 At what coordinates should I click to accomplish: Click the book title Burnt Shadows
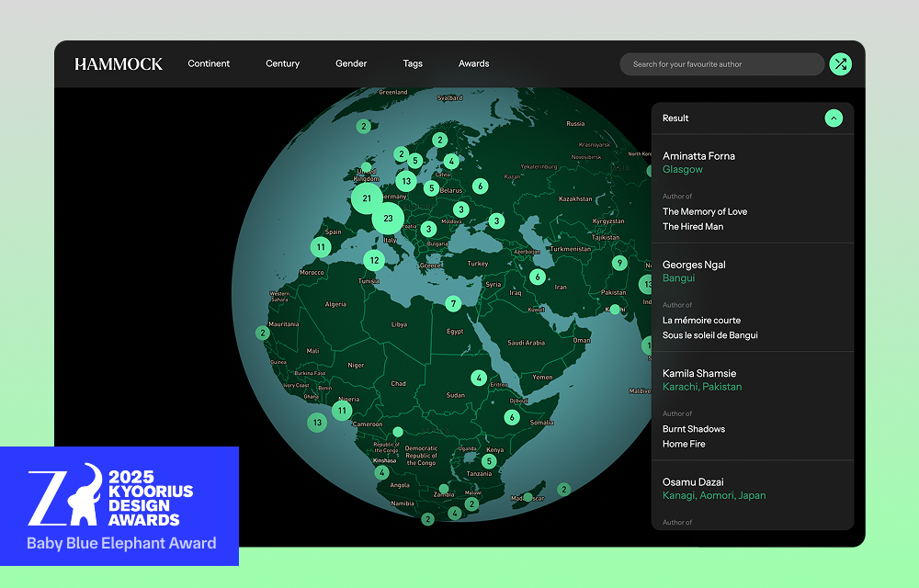pos(694,429)
